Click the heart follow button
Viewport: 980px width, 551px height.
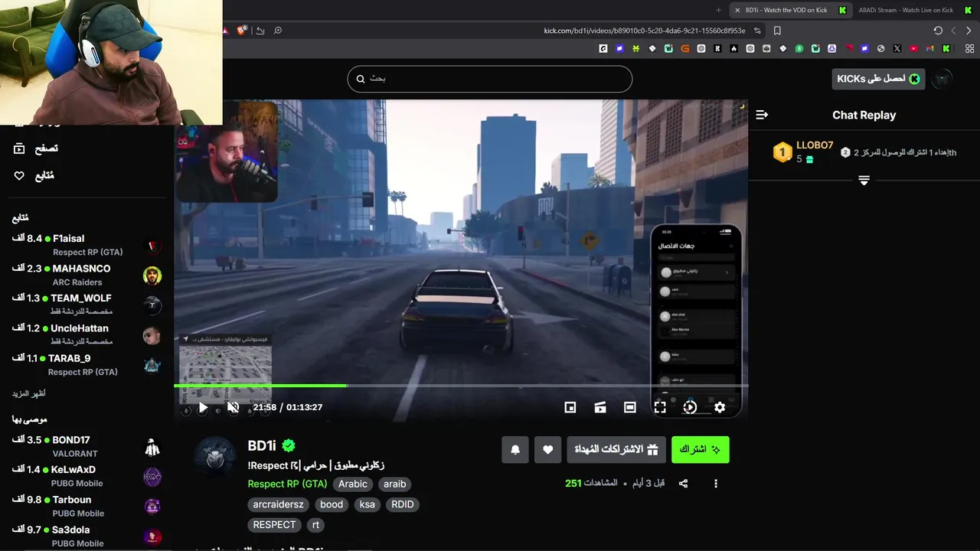(547, 450)
